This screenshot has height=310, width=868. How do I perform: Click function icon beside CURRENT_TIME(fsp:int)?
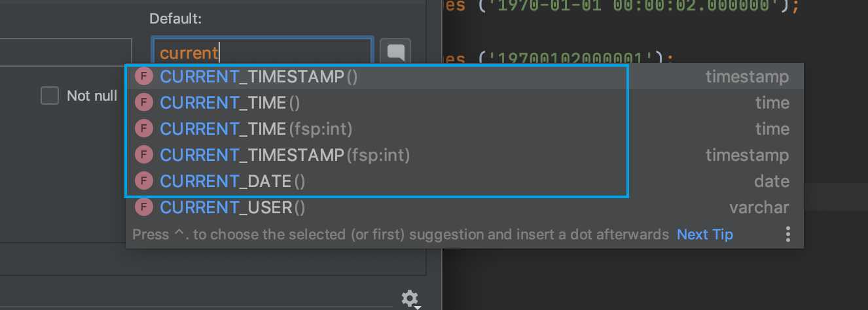click(143, 129)
